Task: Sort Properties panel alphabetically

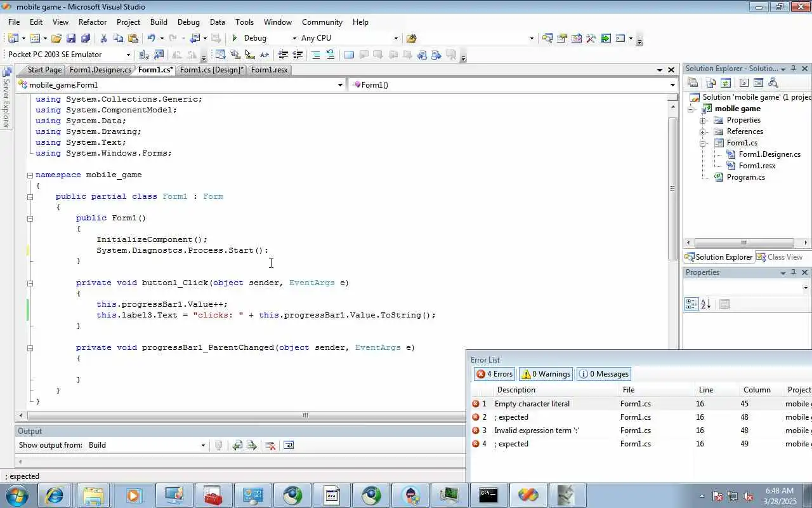Action: point(706,304)
